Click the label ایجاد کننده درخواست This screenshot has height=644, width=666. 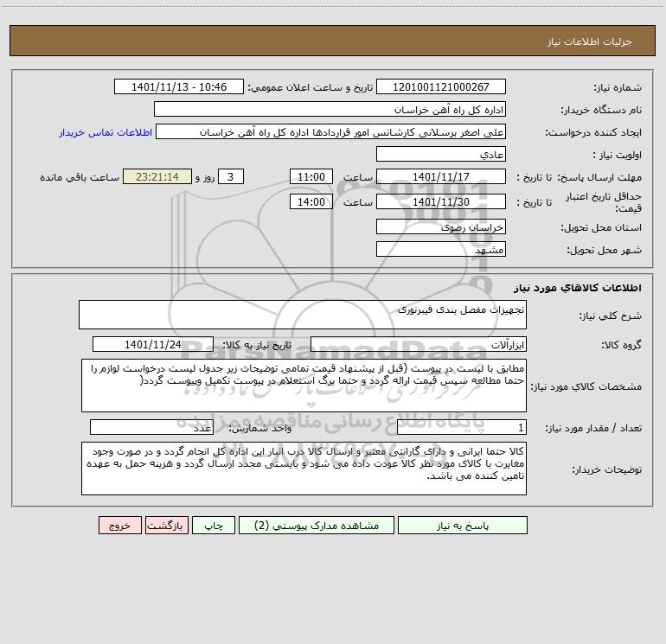point(593,133)
